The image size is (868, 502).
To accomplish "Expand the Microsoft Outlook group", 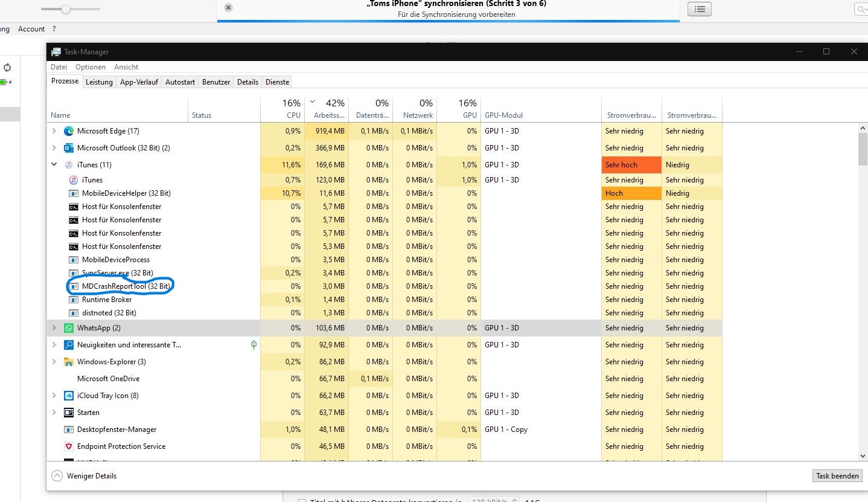I will (54, 148).
